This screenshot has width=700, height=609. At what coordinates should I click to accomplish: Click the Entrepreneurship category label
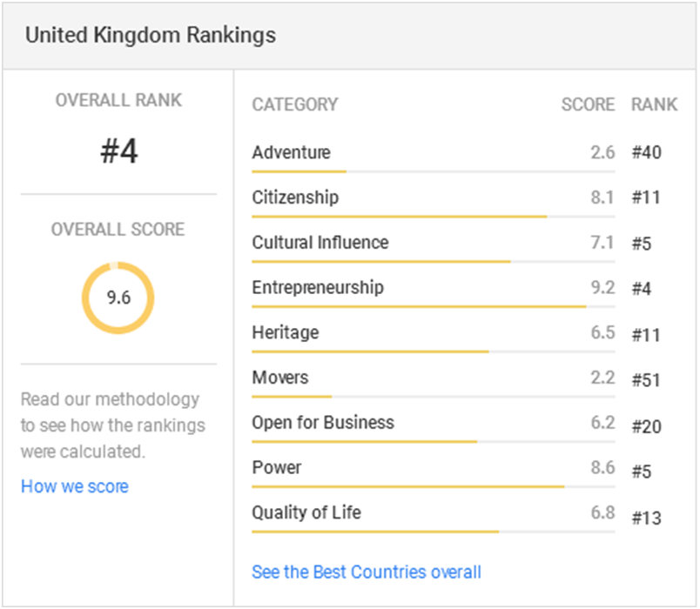tap(318, 288)
